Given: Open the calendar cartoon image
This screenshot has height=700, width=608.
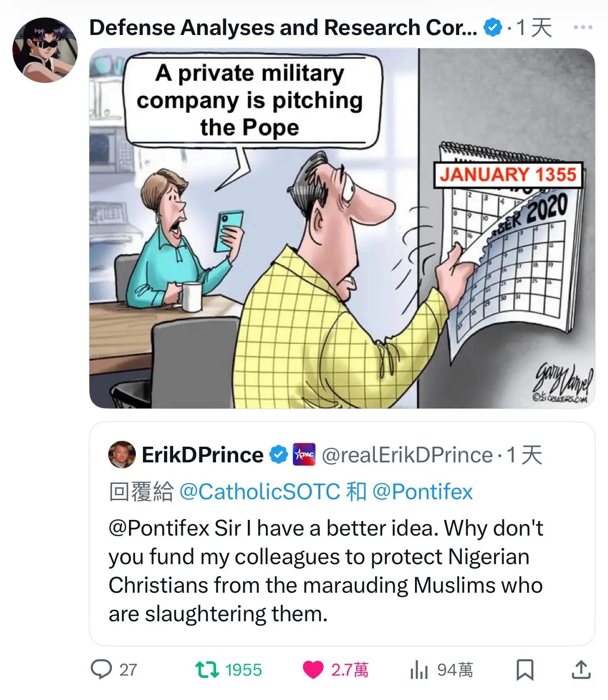Looking at the screenshot, I should [x=342, y=228].
